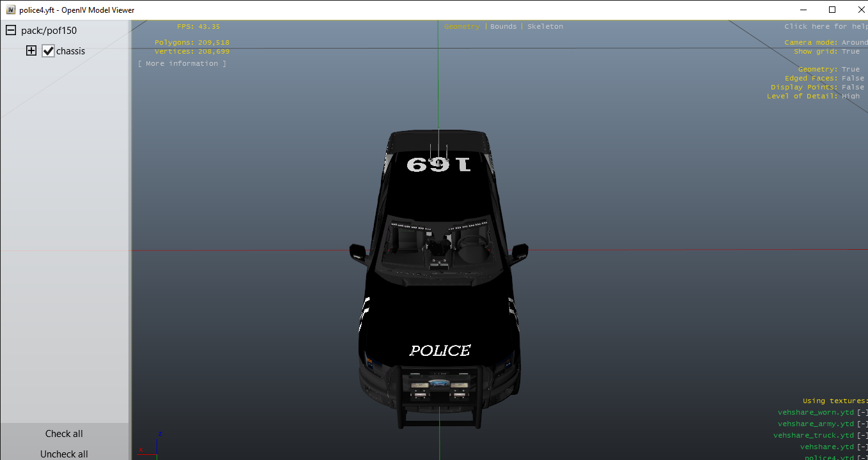Switch to the Skeleton view tab
The image size is (868, 460).
pyautogui.click(x=545, y=27)
